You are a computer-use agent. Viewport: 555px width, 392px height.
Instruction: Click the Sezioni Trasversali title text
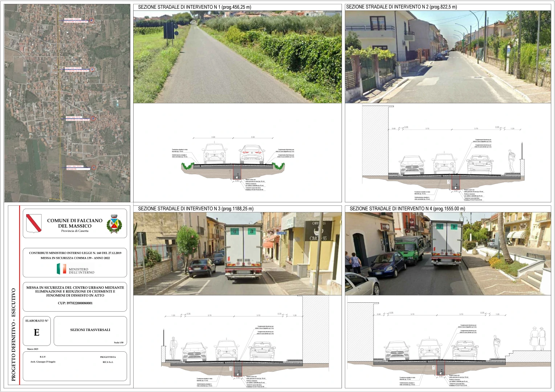coord(90,330)
